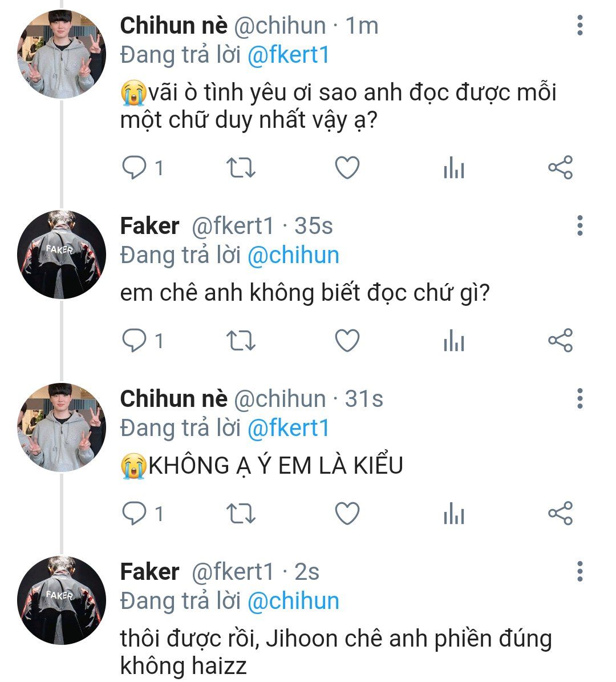
Task: Open more options on Faker's 35s tweet
Action: (580, 226)
